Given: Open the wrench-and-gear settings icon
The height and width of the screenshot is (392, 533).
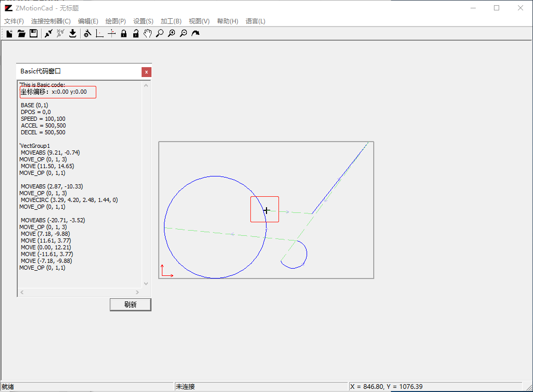Looking at the screenshot, I should 87,33.
